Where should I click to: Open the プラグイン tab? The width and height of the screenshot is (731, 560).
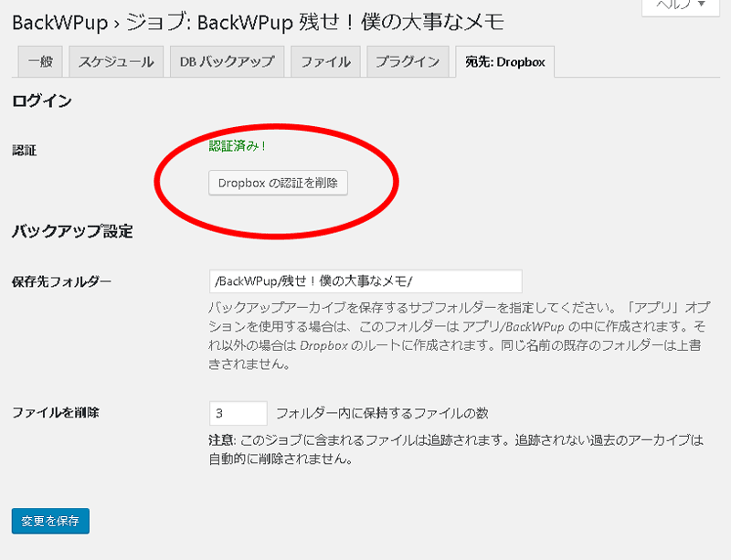point(408,61)
